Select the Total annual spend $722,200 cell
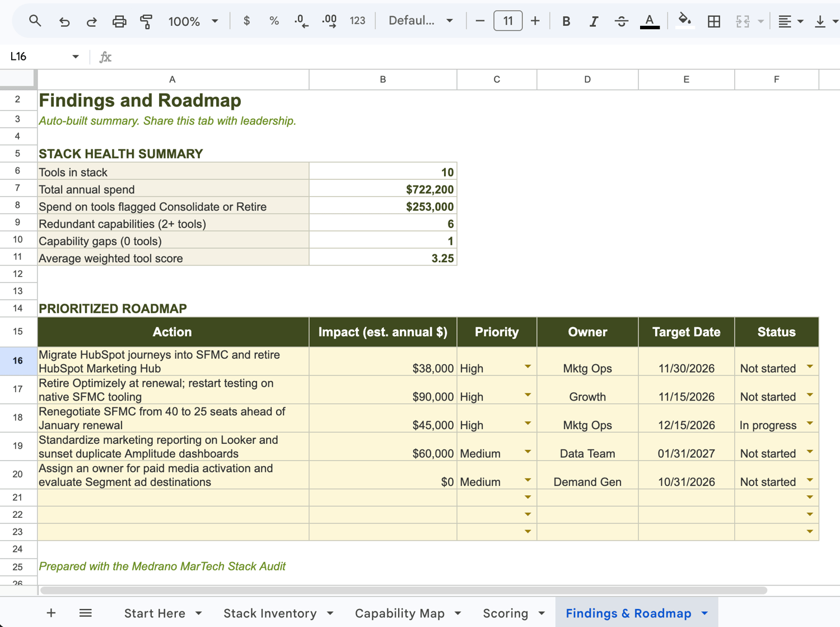Viewport: 840px width, 627px height. [383, 189]
